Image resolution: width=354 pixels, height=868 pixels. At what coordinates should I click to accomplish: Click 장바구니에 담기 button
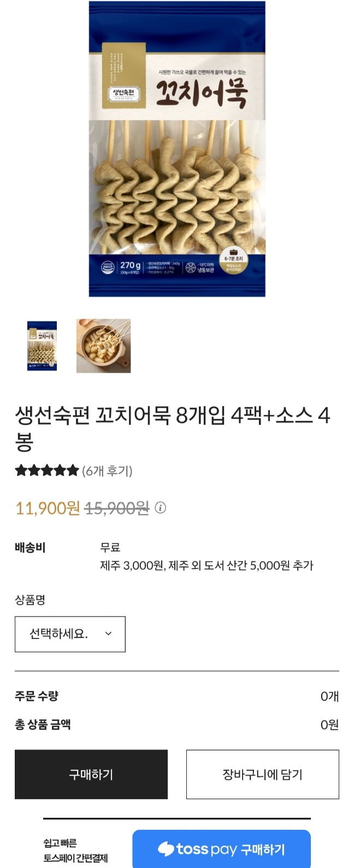click(263, 775)
